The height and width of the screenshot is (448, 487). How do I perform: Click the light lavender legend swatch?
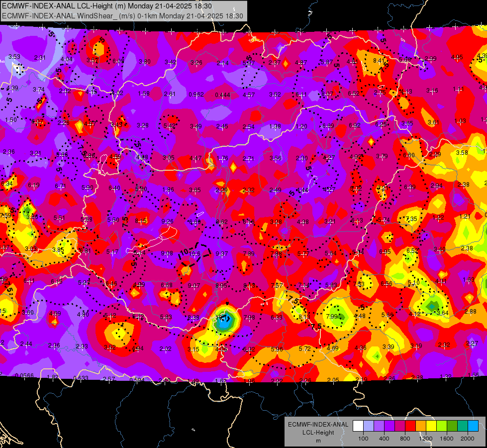[369, 426]
